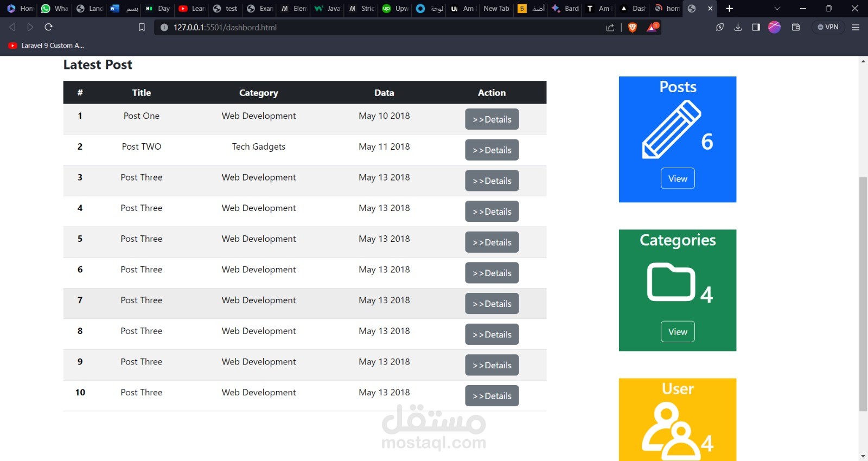Click the Action column header

[x=492, y=93]
